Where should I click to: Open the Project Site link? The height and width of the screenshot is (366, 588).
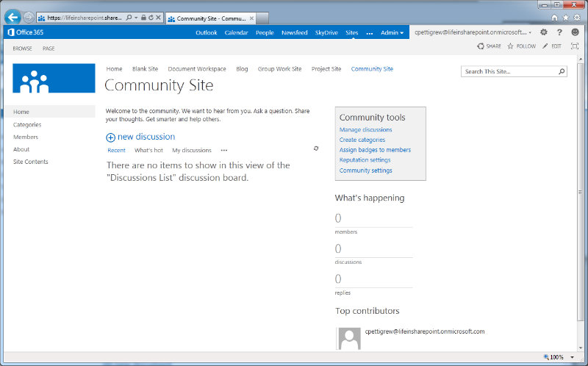pyautogui.click(x=326, y=69)
